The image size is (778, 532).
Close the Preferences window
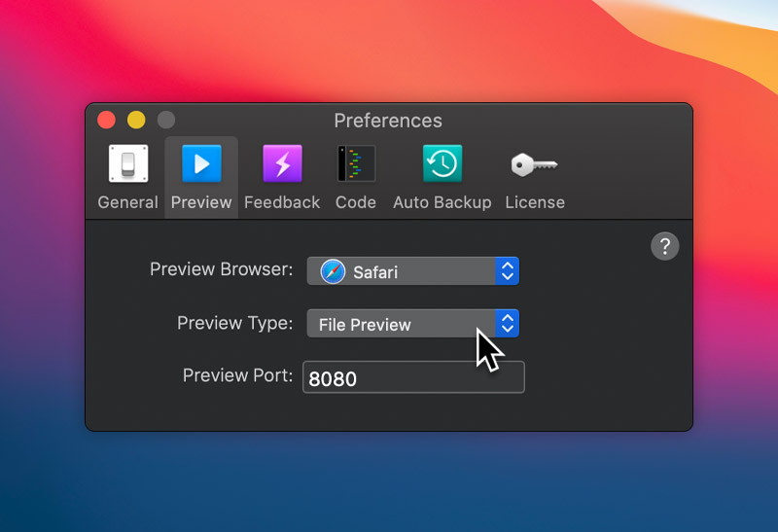[107, 120]
